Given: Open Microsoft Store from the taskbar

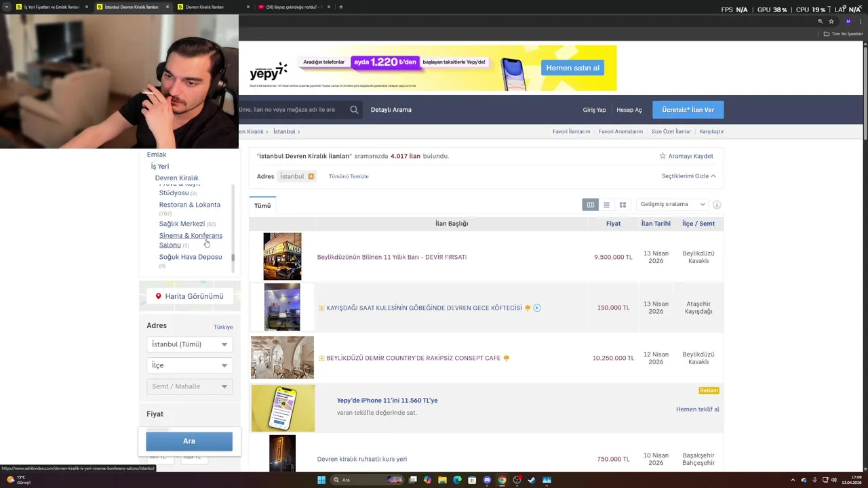Looking at the screenshot, I should (x=472, y=480).
